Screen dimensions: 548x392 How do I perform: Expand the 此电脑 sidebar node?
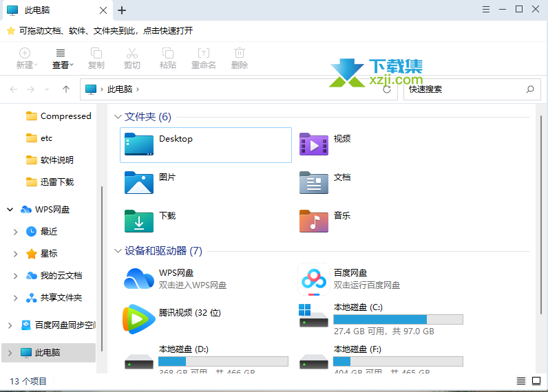click(x=10, y=353)
